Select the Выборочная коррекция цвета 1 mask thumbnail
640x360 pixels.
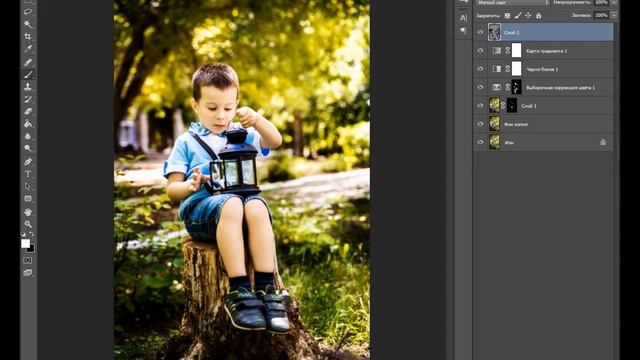point(516,87)
